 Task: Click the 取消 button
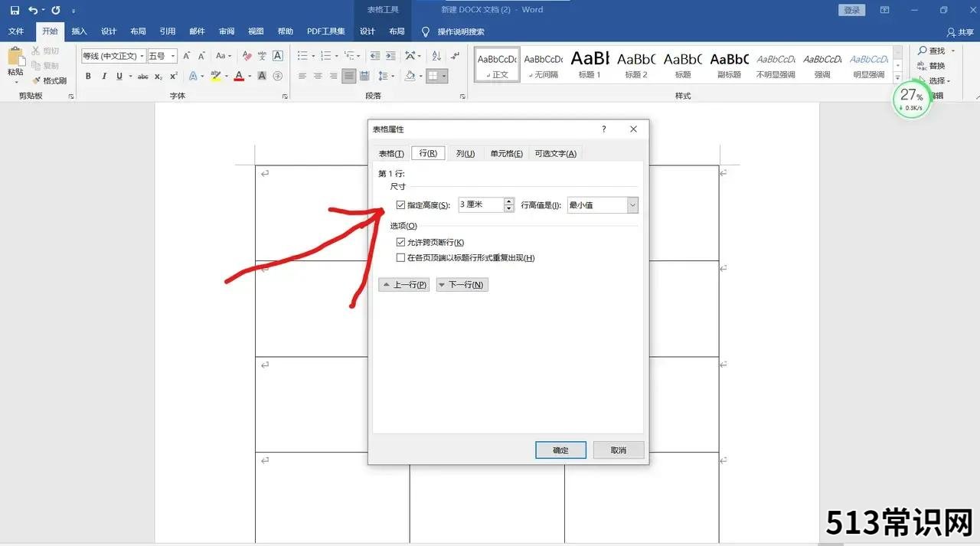tap(619, 450)
